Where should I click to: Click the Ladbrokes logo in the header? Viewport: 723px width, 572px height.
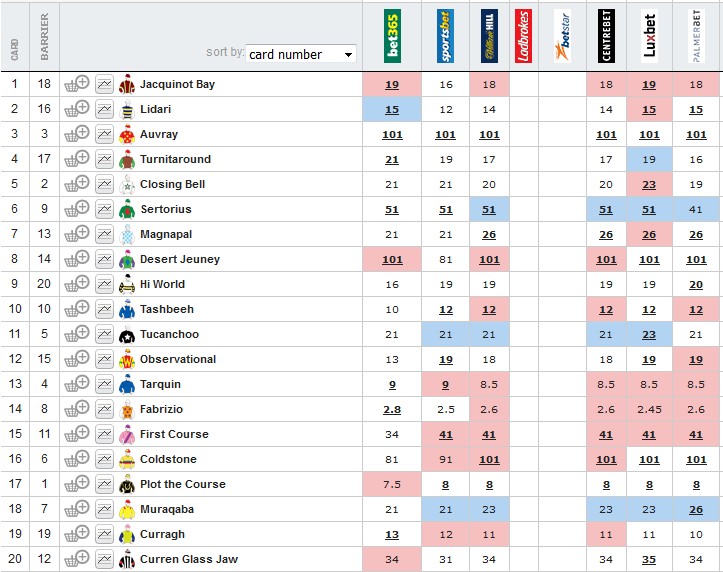pos(523,36)
